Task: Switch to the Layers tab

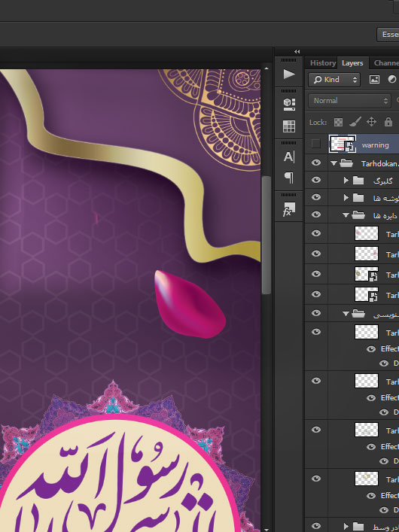Action: pyautogui.click(x=352, y=63)
